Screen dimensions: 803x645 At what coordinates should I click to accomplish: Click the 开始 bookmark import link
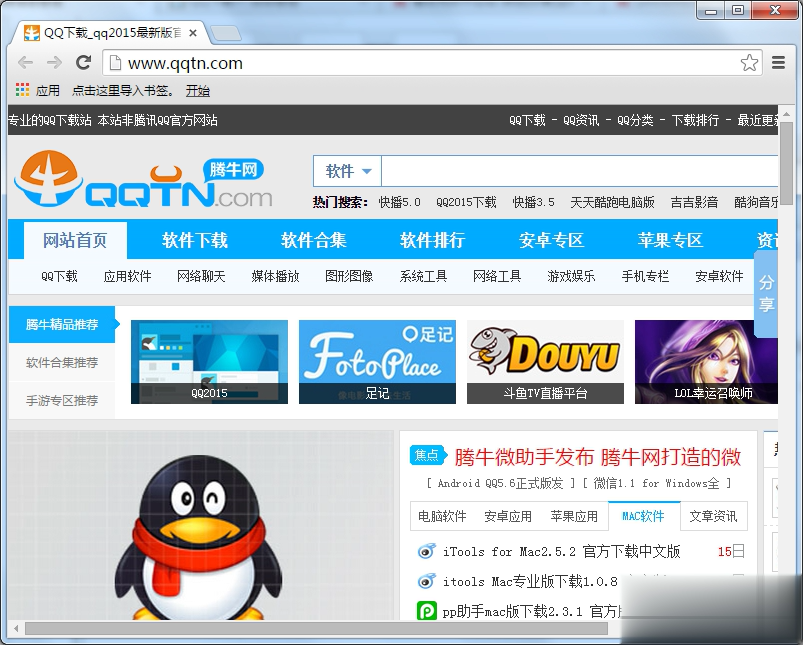[x=198, y=91]
